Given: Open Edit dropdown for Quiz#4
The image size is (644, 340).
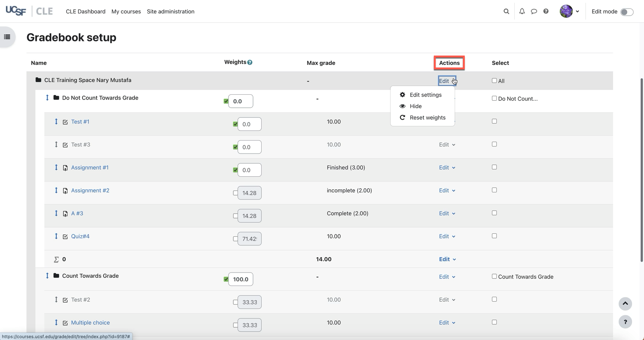Looking at the screenshot, I should pos(447,236).
